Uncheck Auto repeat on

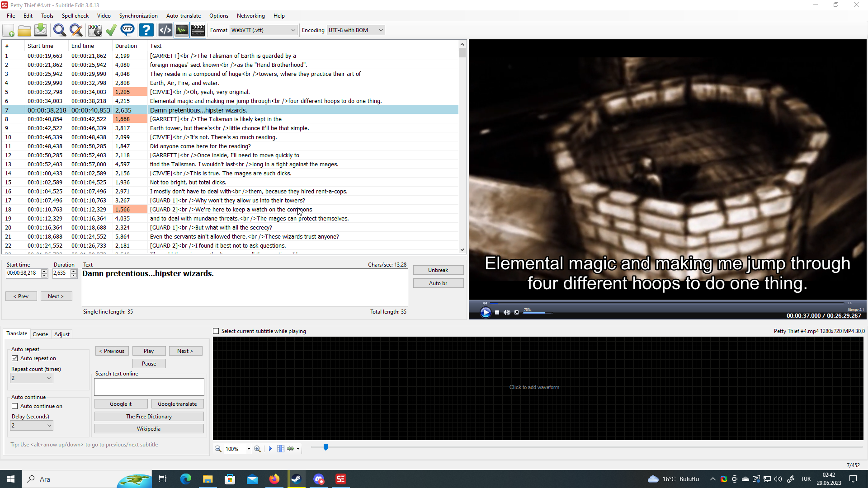[15, 358]
